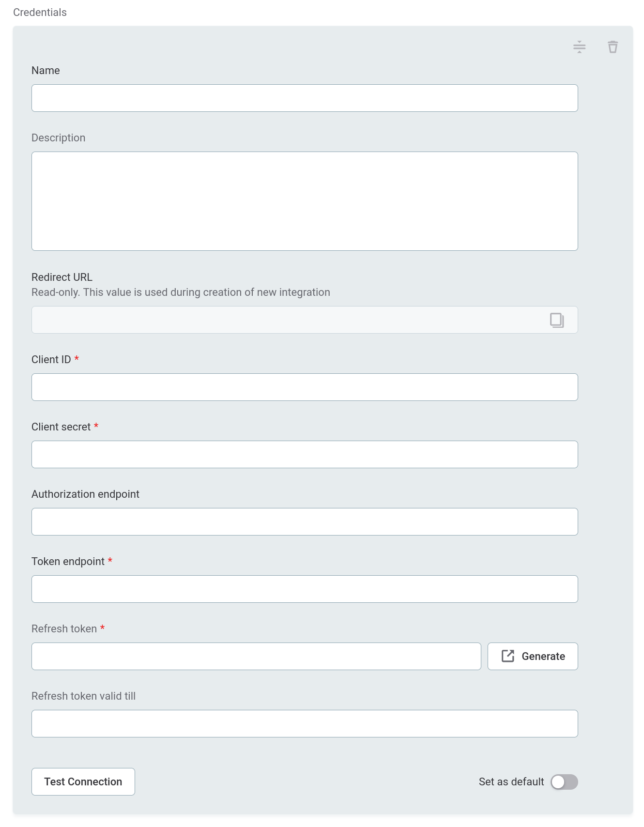
Task: Select the read-only Redirect URL field
Action: click(x=286, y=320)
